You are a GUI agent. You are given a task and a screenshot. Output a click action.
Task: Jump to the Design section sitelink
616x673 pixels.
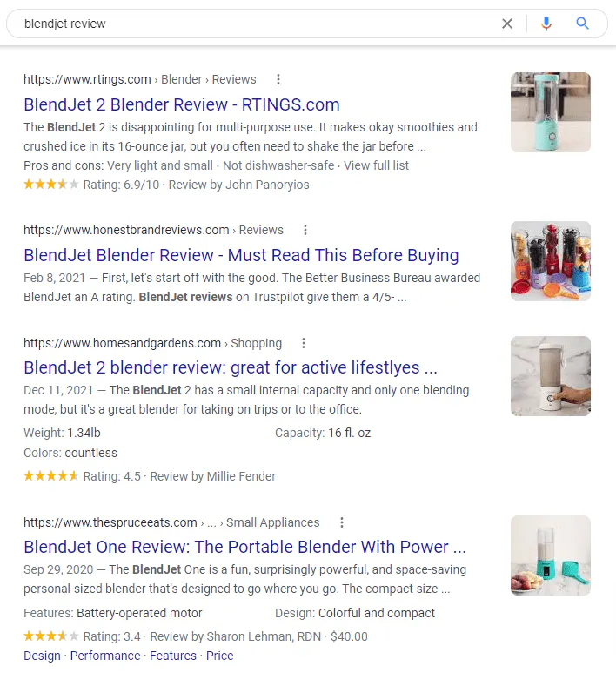(x=42, y=656)
